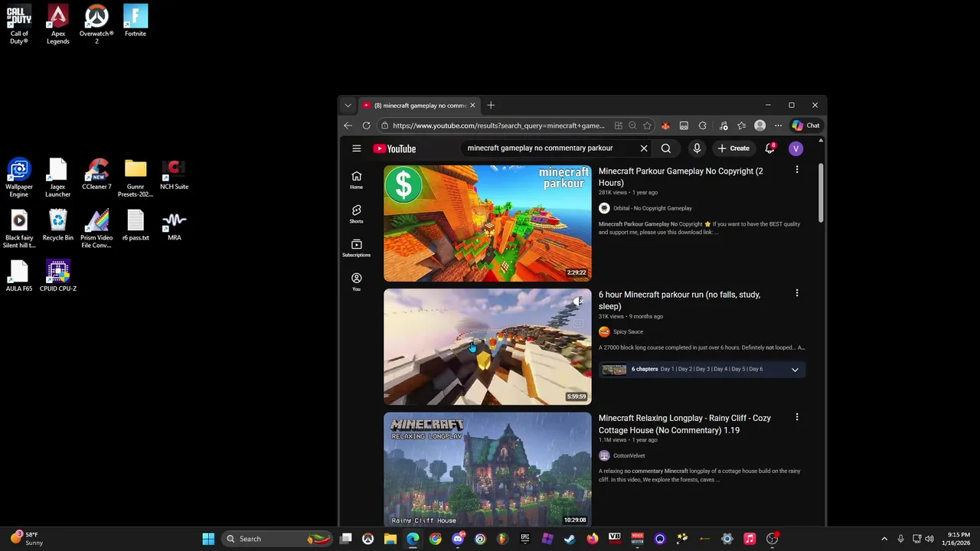Open Steam from the taskbar

pyautogui.click(x=570, y=539)
